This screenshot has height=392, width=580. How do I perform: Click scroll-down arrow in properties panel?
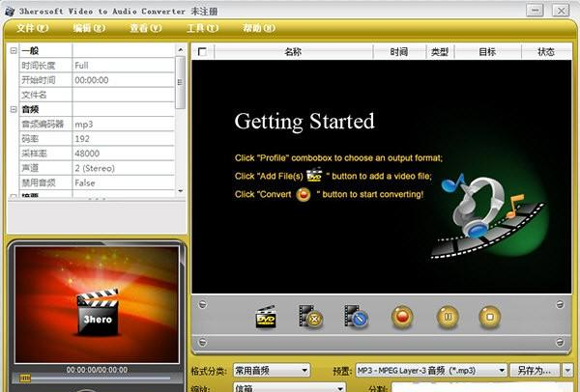(180, 191)
